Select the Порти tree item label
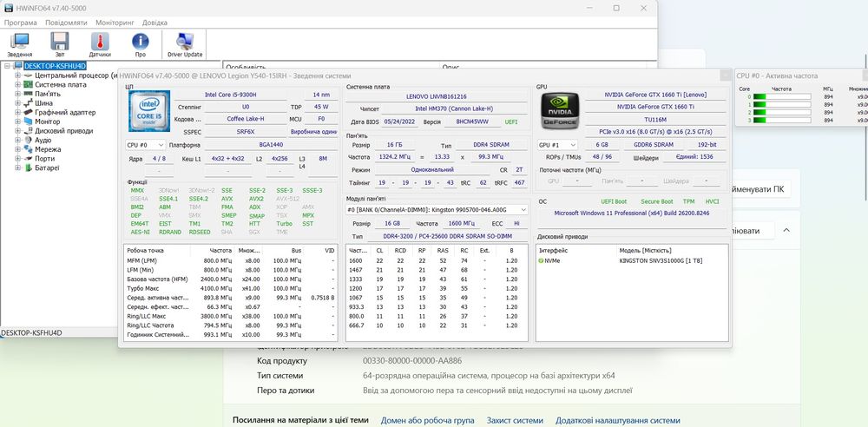This screenshot has height=427, width=868. 45,159
